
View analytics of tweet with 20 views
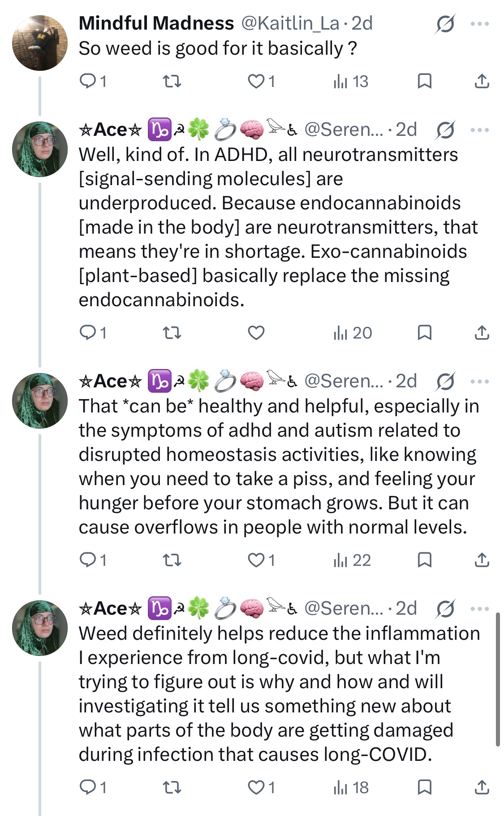pyautogui.click(x=353, y=333)
